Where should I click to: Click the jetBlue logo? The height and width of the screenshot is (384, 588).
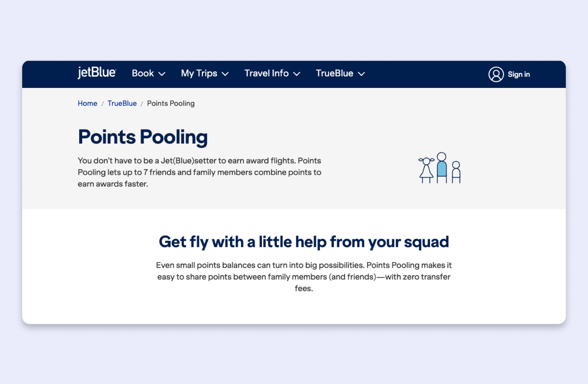coord(97,72)
